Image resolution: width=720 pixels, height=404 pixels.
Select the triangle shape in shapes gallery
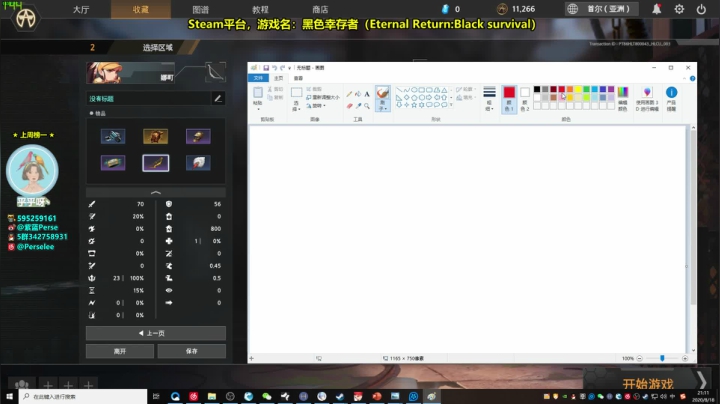coord(444,90)
